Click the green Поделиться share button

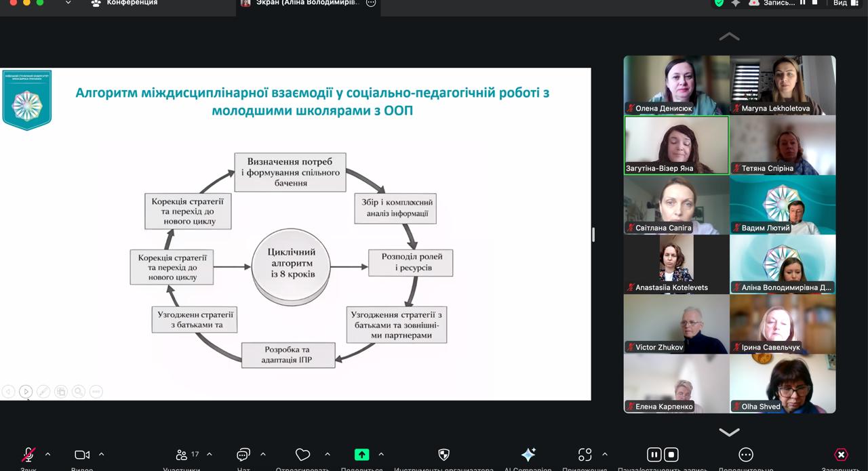(x=361, y=455)
